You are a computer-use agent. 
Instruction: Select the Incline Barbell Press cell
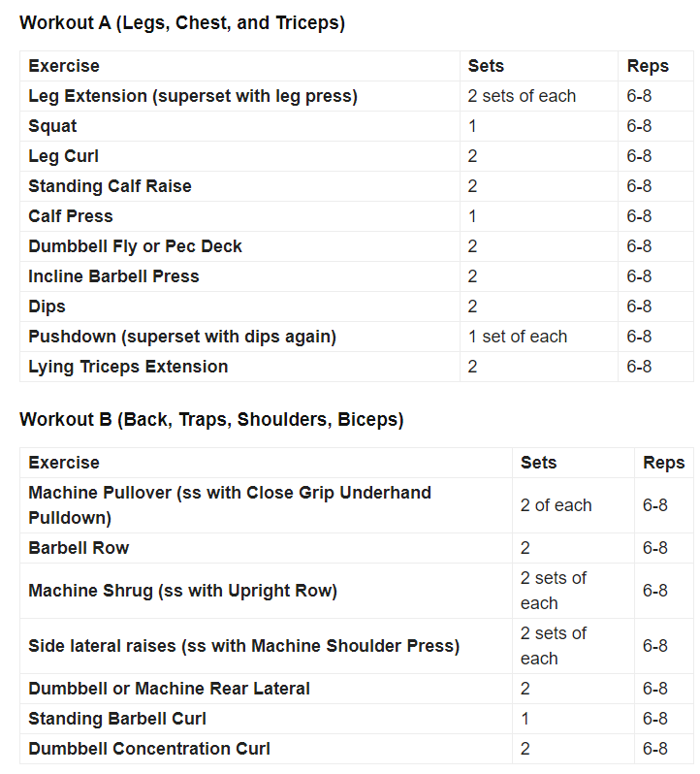point(113,276)
